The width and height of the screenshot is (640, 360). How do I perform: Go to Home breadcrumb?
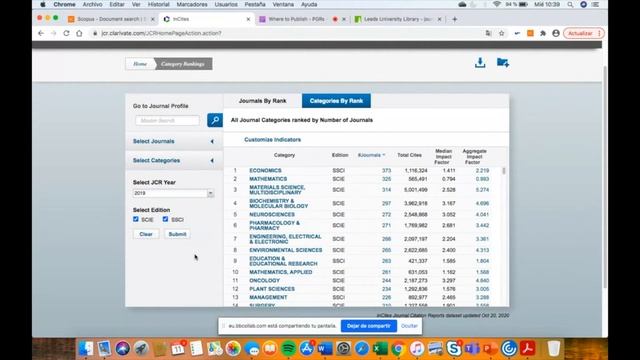pos(140,64)
